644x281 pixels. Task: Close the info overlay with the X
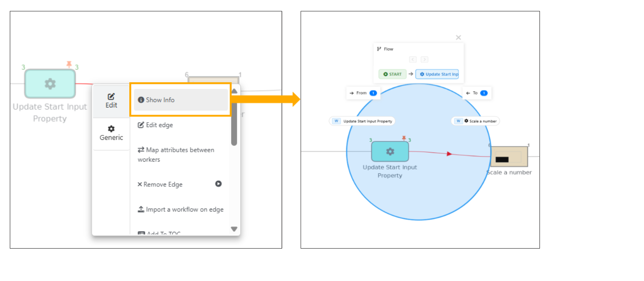(x=458, y=37)
